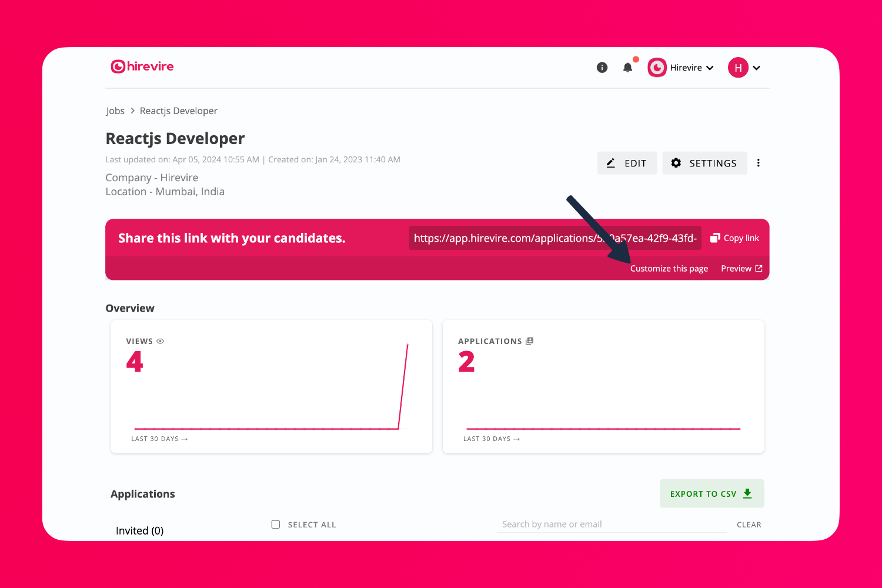Click the Hirevire workspace logo icon

pos(657,68)
